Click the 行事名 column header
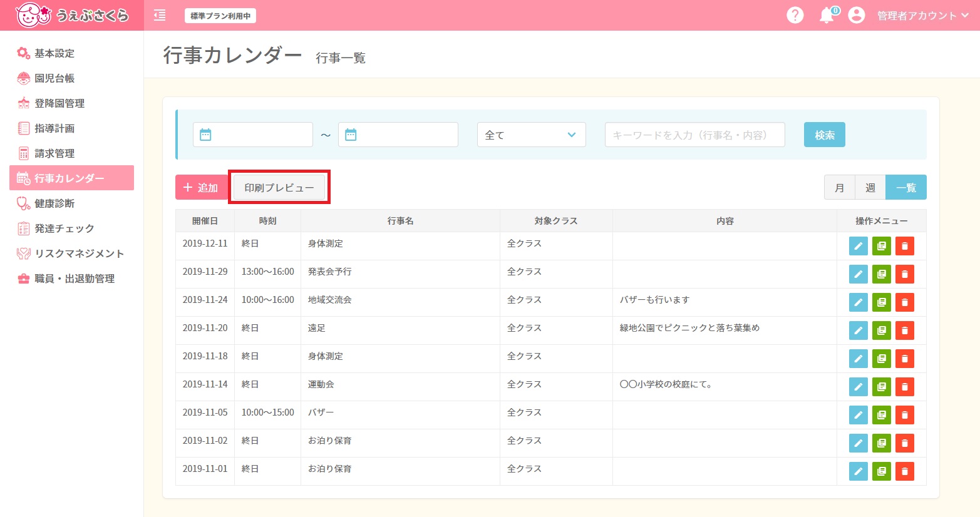 [x=400, y=221]
